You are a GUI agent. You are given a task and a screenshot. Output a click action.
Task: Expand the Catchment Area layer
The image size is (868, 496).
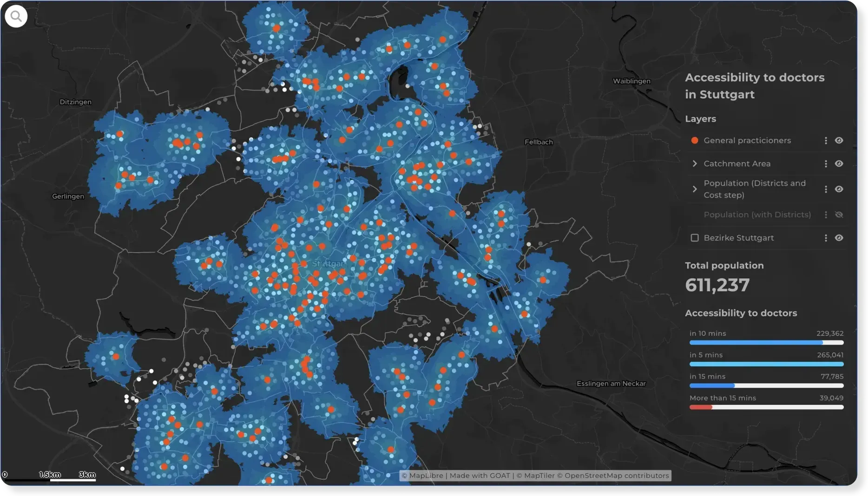[x=695, y=163]
